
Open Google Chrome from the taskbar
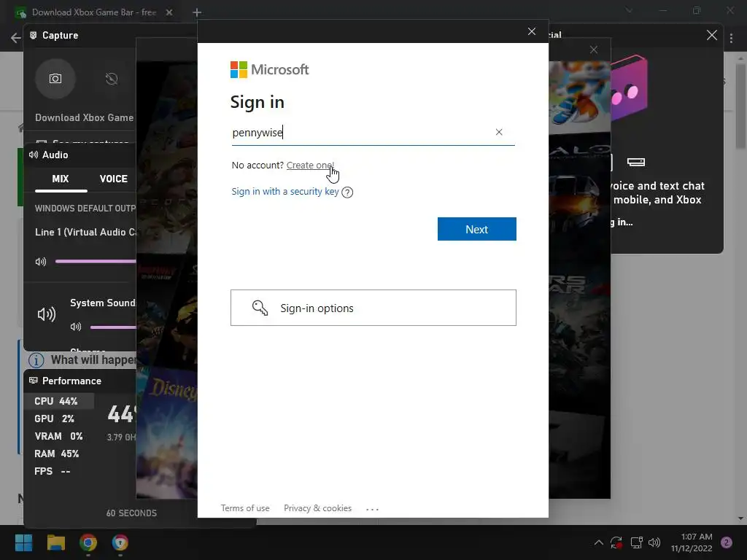point(88,542)
